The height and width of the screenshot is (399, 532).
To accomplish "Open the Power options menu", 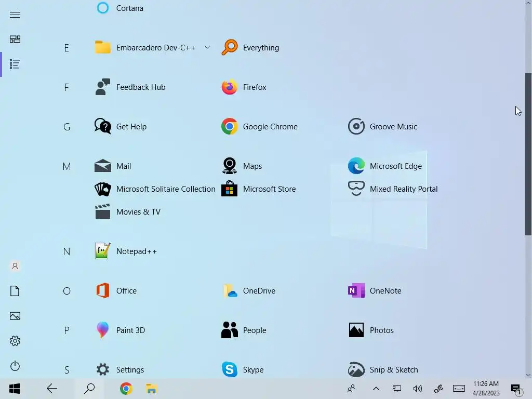I will 15,366.
